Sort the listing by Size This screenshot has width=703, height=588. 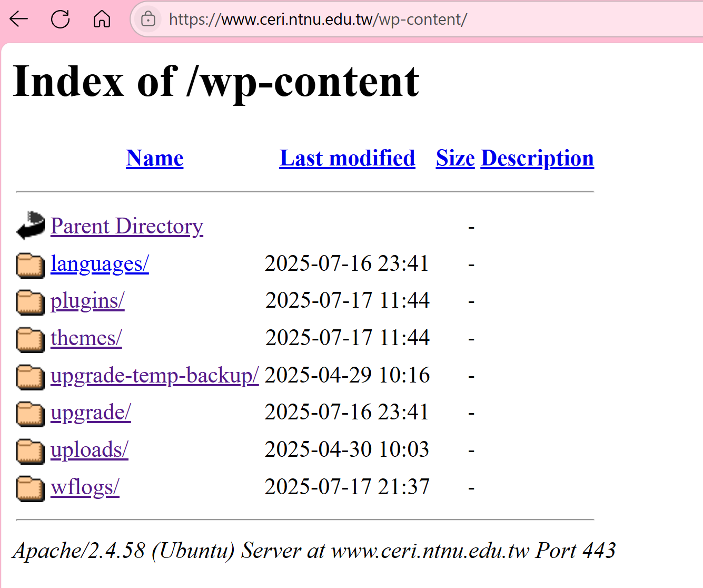point(456,158)
